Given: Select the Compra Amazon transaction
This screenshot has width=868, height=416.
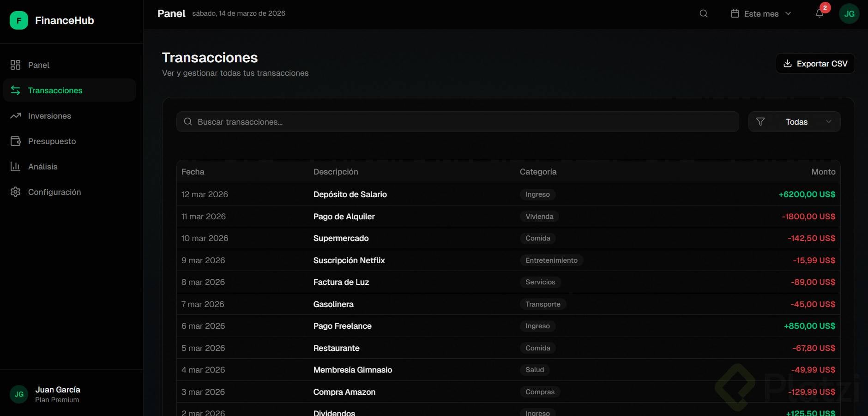Looking at the screenshot, I should click(x=508, y=392).
